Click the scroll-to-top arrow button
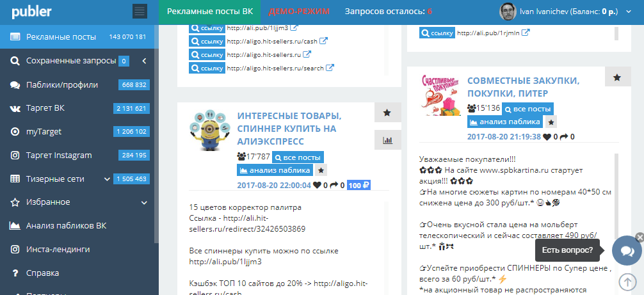 (627, 282)
